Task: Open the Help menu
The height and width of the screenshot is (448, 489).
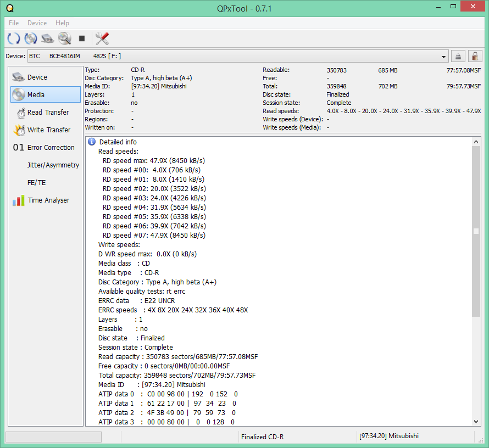Action: pos(62,23)
